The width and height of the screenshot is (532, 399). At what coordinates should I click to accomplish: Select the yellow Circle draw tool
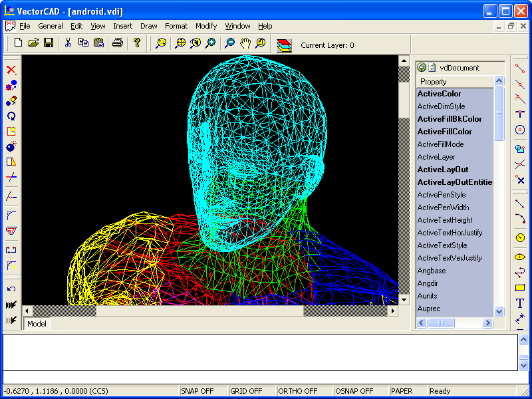point(520,237)
